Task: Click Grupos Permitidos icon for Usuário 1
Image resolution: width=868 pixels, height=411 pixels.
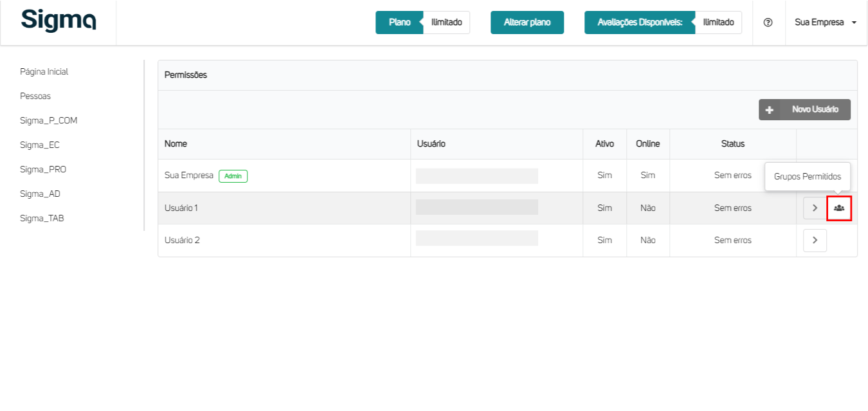Action: [x=839, y=208]
